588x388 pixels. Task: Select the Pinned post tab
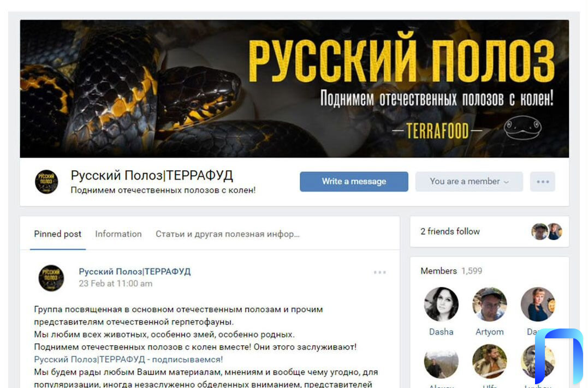[x=57, y=234]
